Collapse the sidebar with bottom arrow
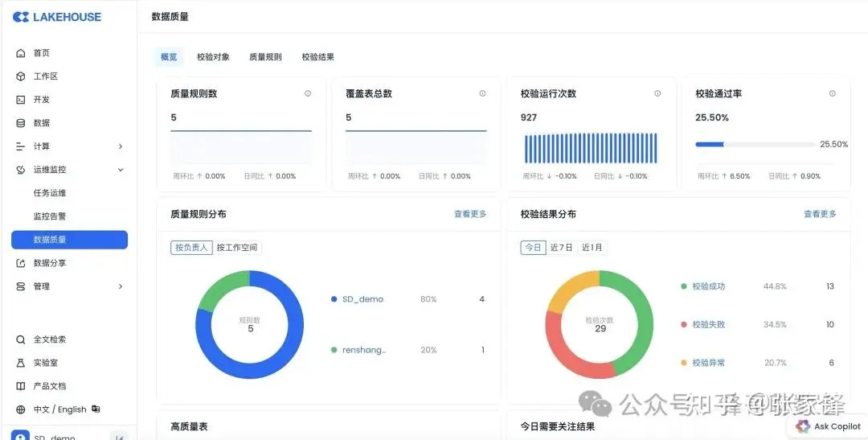 (119, 437)
